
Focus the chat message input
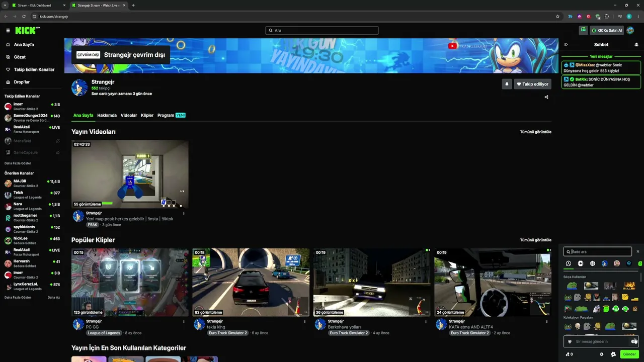(600, 341)
